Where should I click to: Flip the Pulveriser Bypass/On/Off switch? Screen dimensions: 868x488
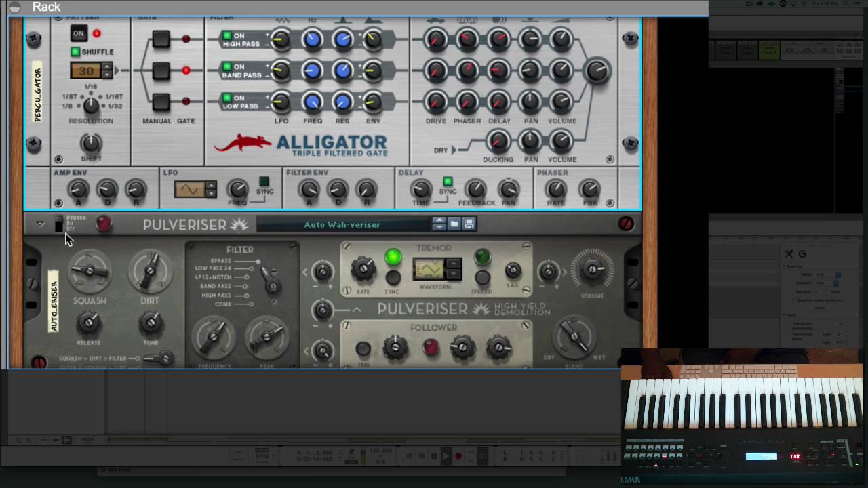coord(59,224)
